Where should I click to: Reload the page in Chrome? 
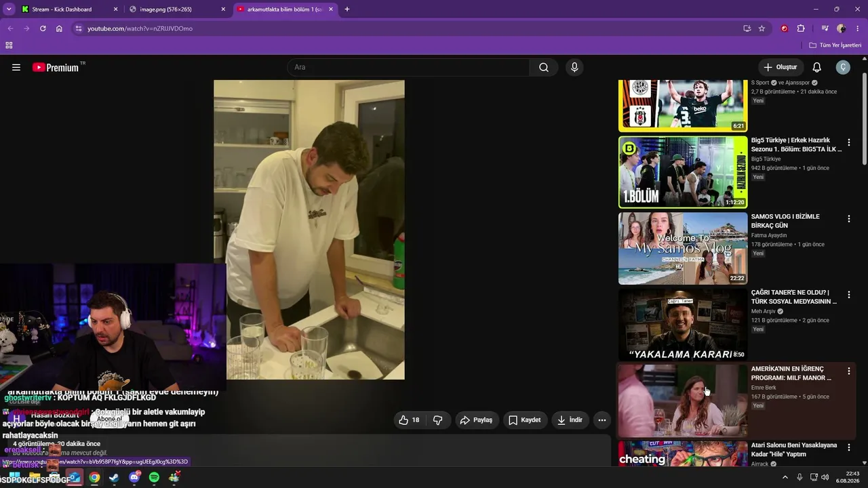pyautogui.click(x=43, y=28)
